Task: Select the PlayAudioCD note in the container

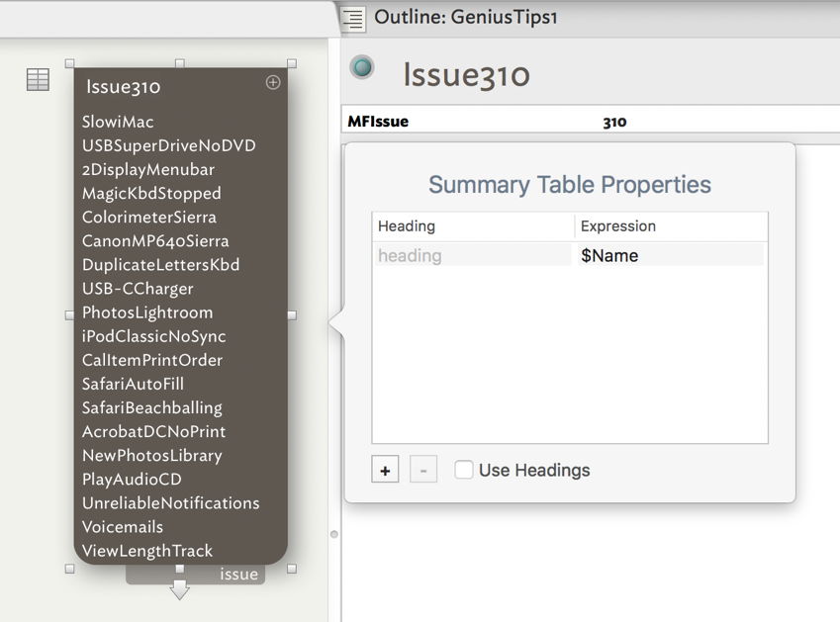Action: [132, 480]
